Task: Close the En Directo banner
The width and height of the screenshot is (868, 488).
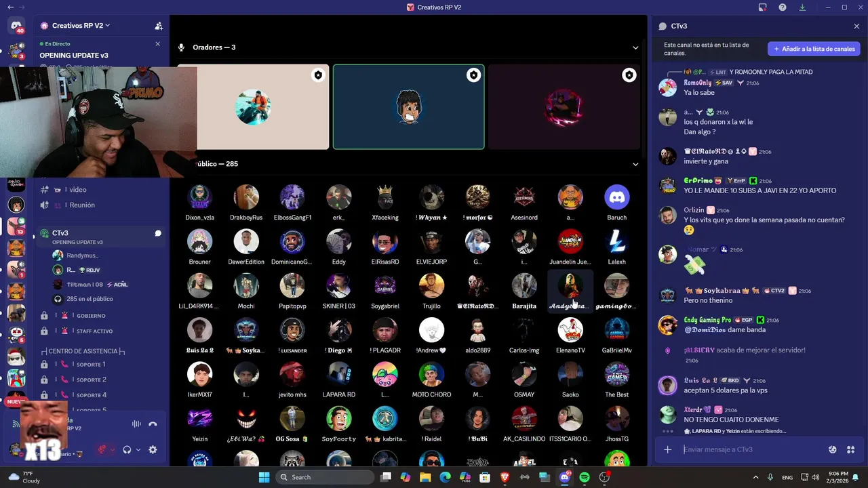Action: click(158, 43)
